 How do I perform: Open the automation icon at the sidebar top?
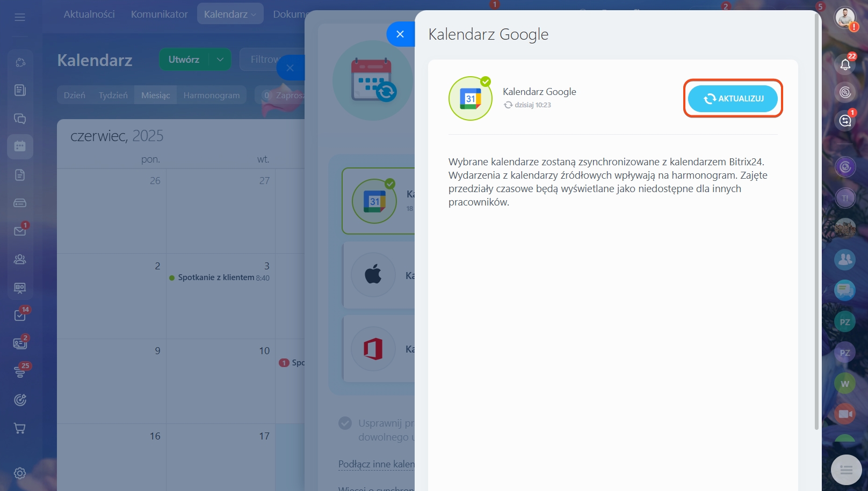coord(20,62)
